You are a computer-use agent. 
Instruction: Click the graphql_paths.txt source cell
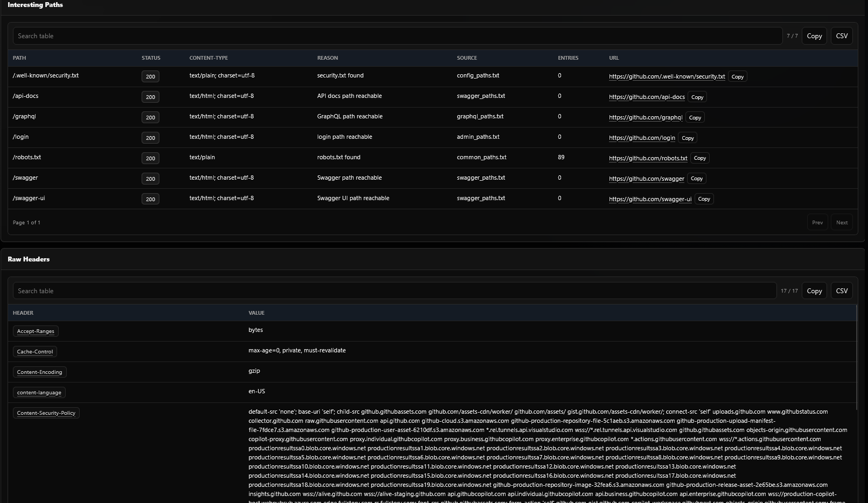tap(480, 117)
